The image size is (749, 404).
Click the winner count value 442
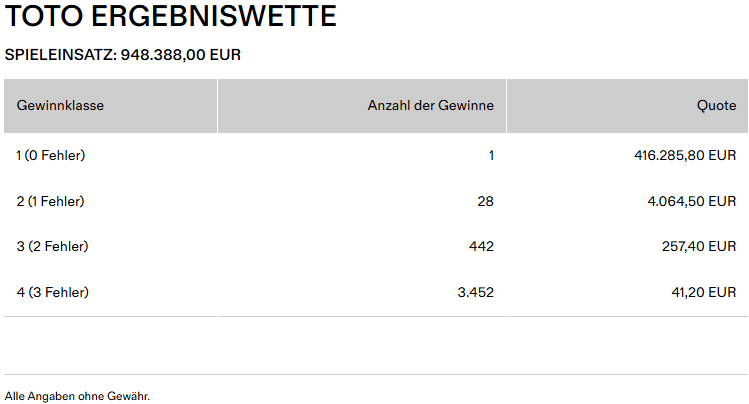[x=482, y=246]
